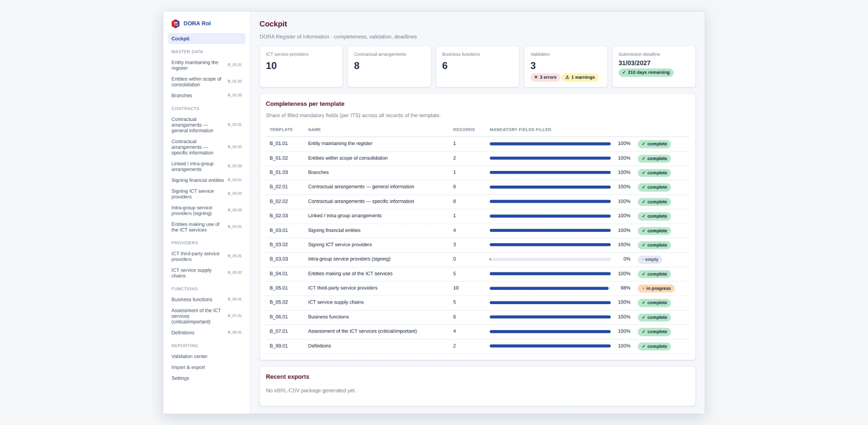Select the Business functions summary card
Image resolution: width=868 pixels, height=425 pixels.
(x=477, y=67)
